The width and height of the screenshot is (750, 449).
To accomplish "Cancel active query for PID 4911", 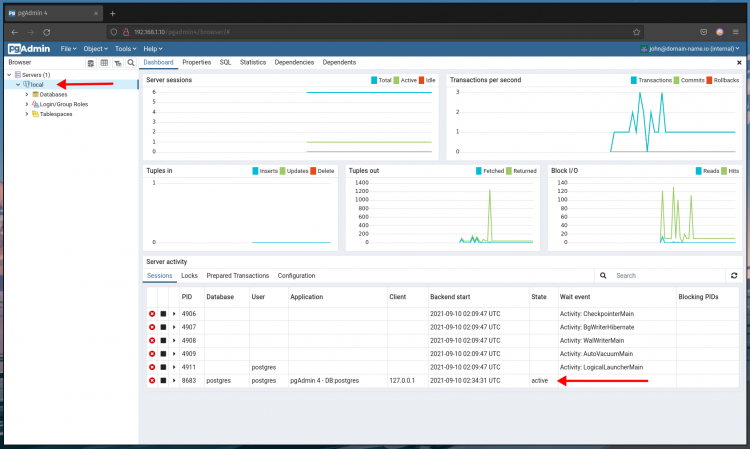I will click(x=163, y=367).
